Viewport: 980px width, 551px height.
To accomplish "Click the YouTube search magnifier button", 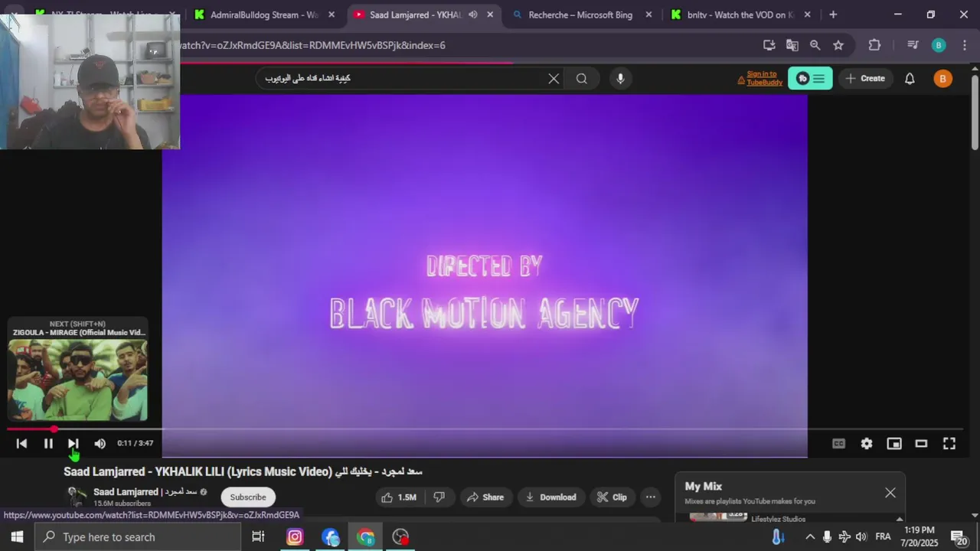I will click(x=582, y=78).
